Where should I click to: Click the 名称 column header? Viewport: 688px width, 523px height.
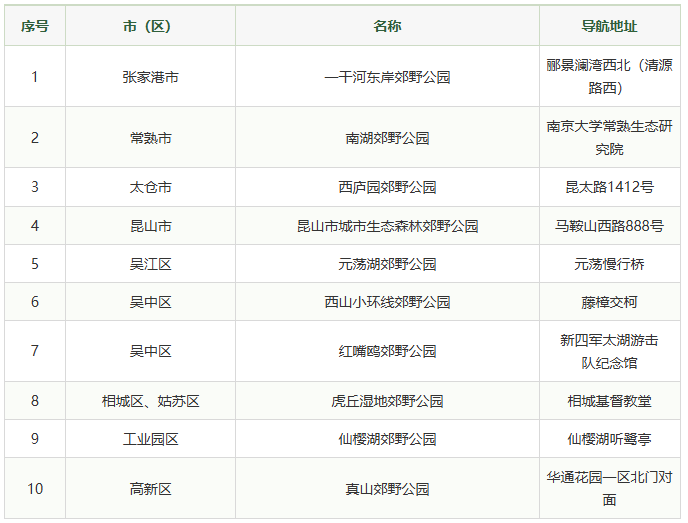387,26
